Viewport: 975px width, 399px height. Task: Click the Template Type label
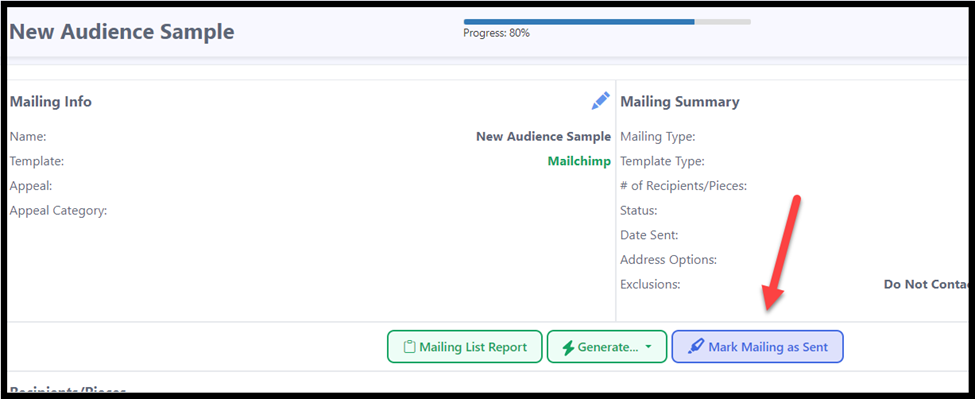663,162
